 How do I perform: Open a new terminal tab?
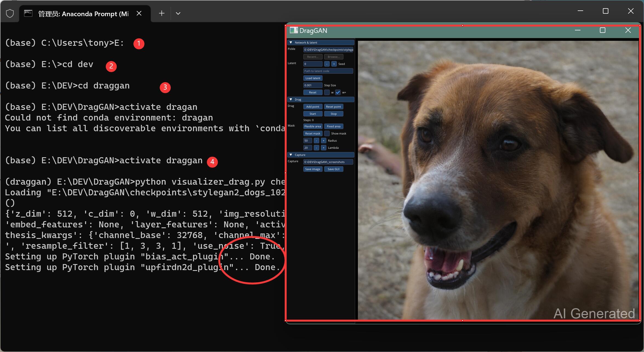[x=162, y=13]
